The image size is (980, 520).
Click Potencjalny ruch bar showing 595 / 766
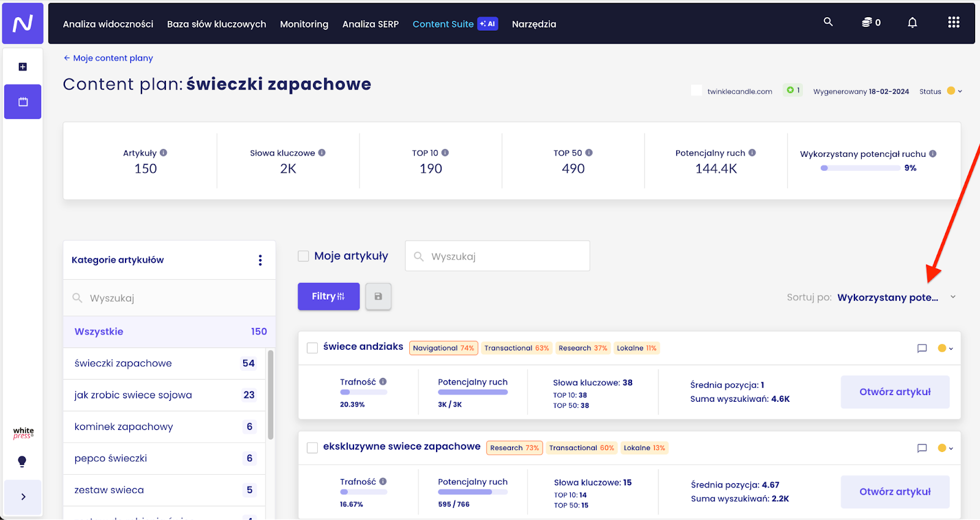coord(473,492)
